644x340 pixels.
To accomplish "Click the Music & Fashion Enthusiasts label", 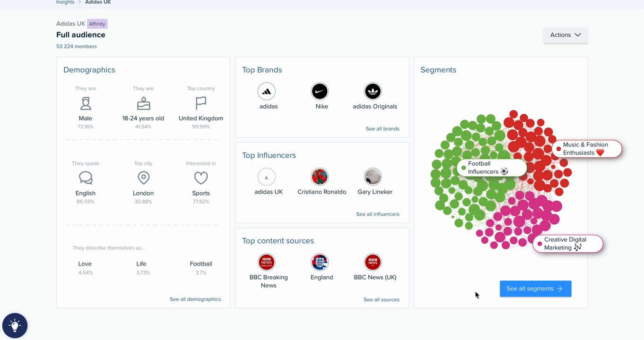I will [x=587, y=149].
